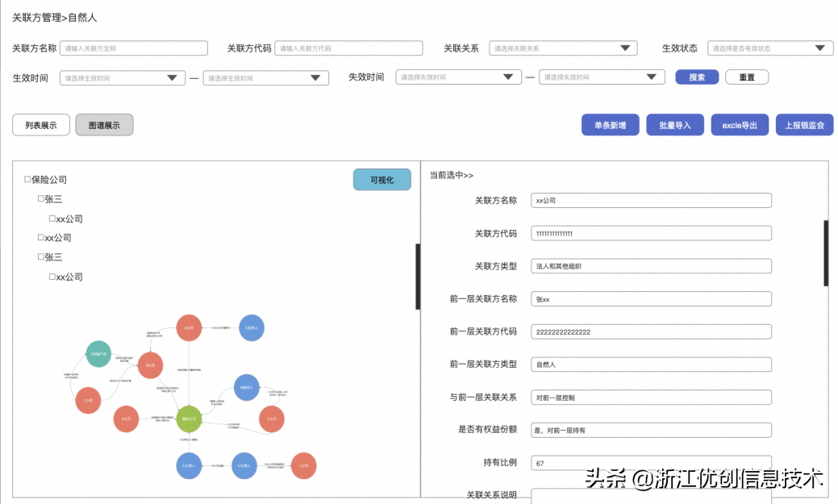838x504 pixels.
Task: Click the 上报银保会 report button
Action: (x=804, y=124)
